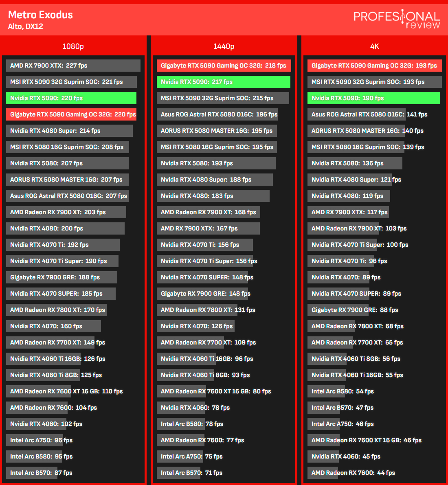Click Nvidia RTX 5080 193 fps bar
Viewport: 448px width, 485px height.
(216, 163)
